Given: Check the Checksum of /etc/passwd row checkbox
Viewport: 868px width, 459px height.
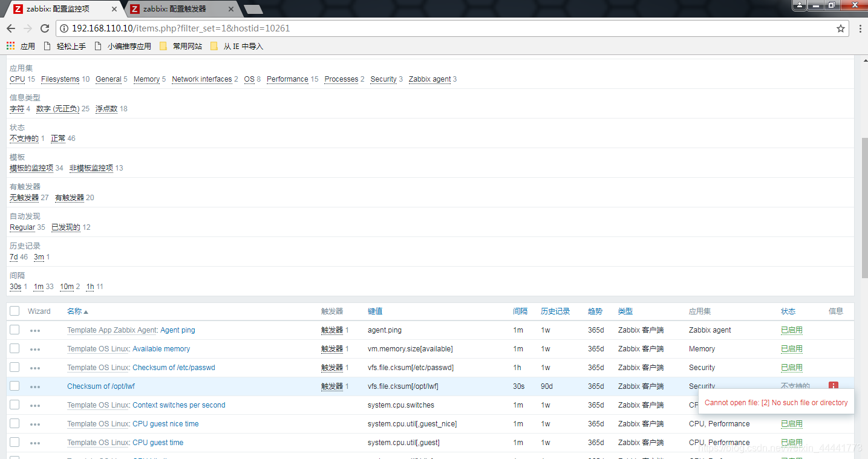Looking at the screenshot, I should pyautogui.click(x=15, y=367).
